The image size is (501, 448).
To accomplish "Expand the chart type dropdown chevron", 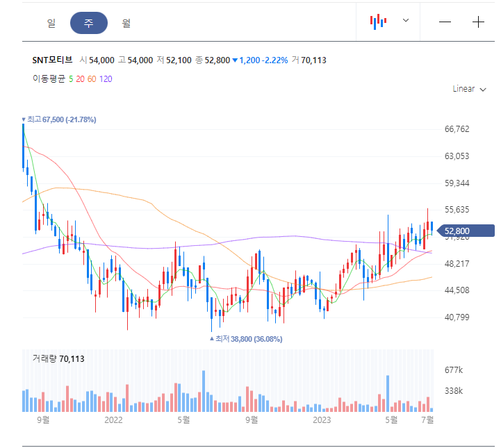I will click(x=406, y=20).
